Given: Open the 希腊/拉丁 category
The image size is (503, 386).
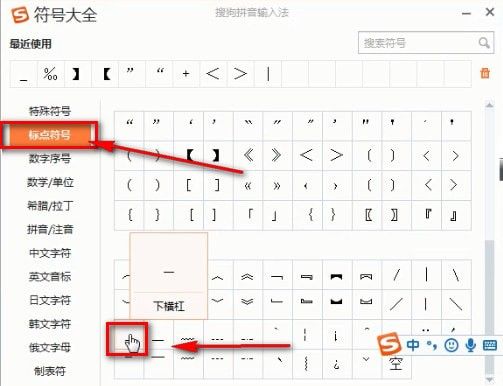Looking at the screenshot, I should tap(50, 206).
